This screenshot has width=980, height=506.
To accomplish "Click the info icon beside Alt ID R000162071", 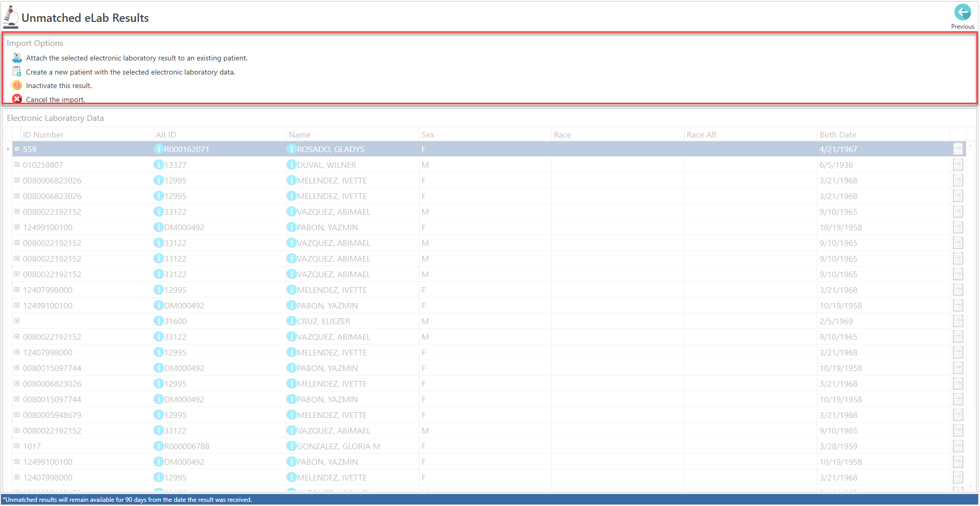I will [x=159, y=149].
